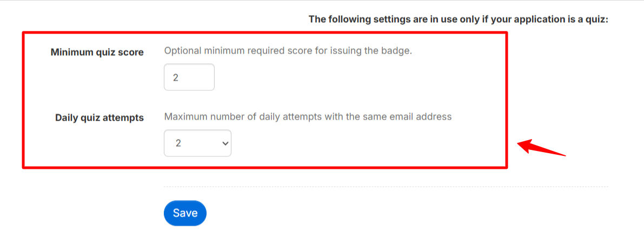
Task: Click the word "Save" on the button
Action: [x=185, y=213]
